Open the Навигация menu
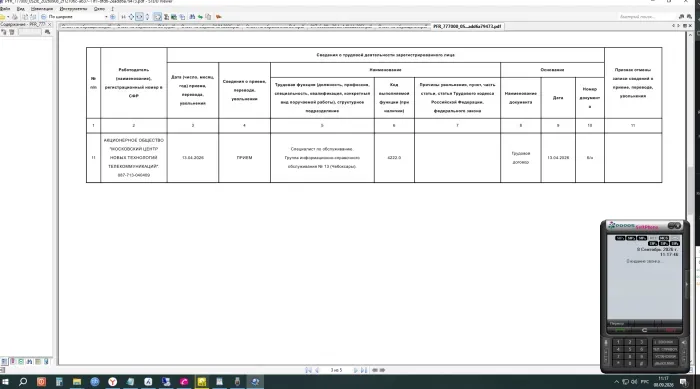 42,8
